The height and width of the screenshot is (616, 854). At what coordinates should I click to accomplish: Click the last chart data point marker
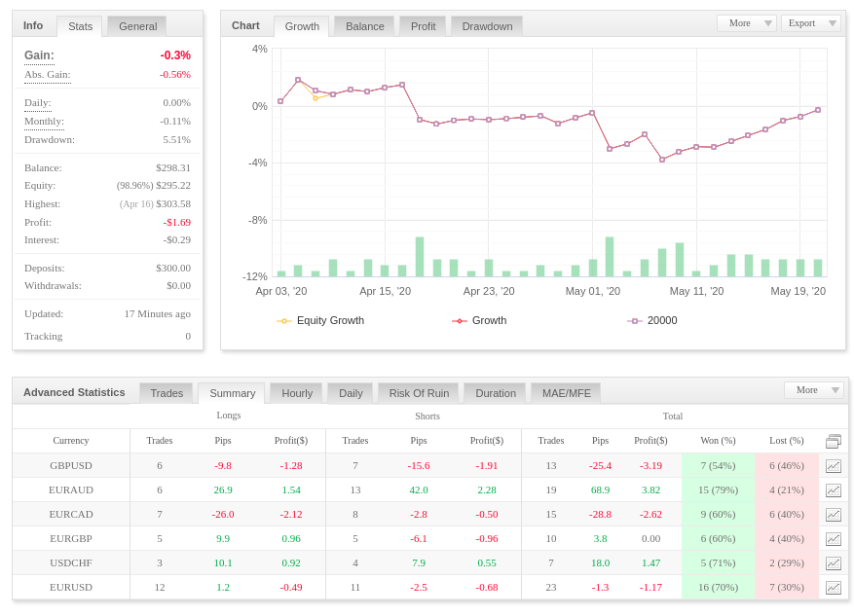click(818, 110)
